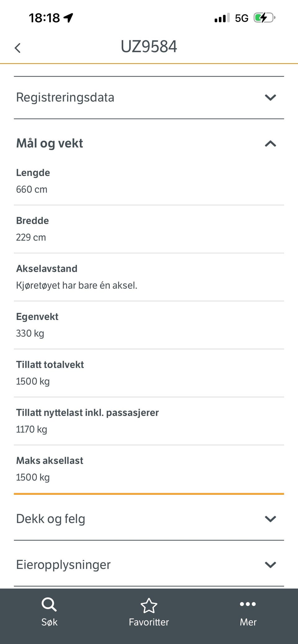Image resolution: width=298 pixels, height=644 pixels.
Task: Tap the Eieropplysninger heading
Action: coord(63,565)
